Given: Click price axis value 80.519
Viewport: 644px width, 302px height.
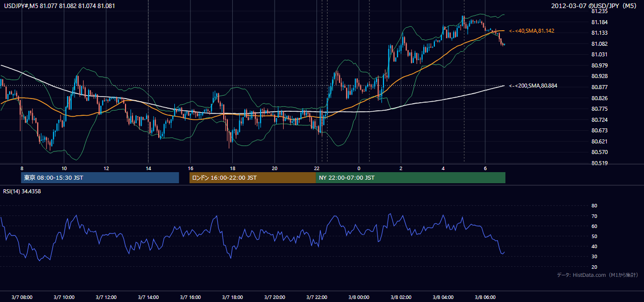Looking at the screenshot, I should tap(599, 163).
